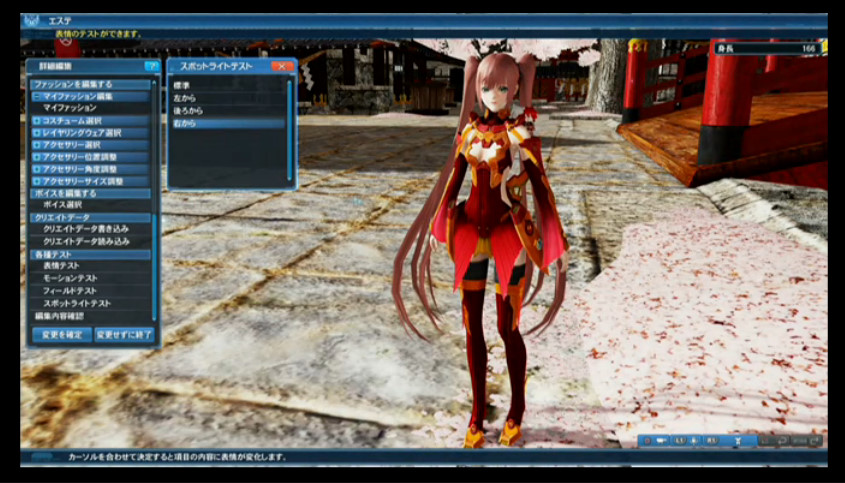
Task: Expand the コスチューム選択 section
Action: (x=37, y=121)
